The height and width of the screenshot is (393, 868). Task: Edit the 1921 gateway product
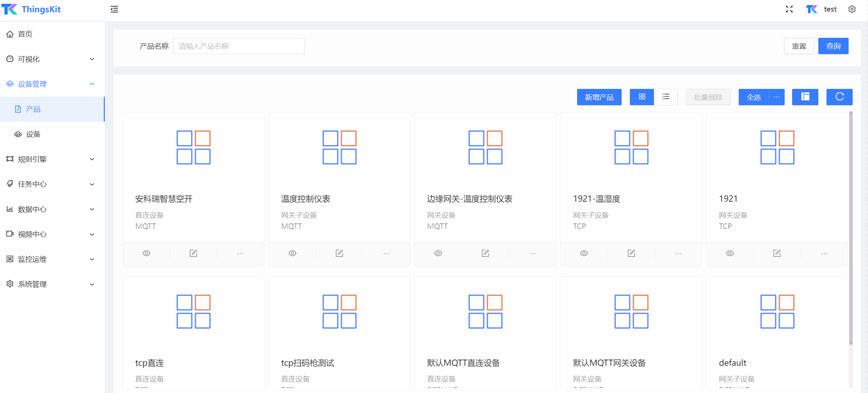click(x=777, y=253)
